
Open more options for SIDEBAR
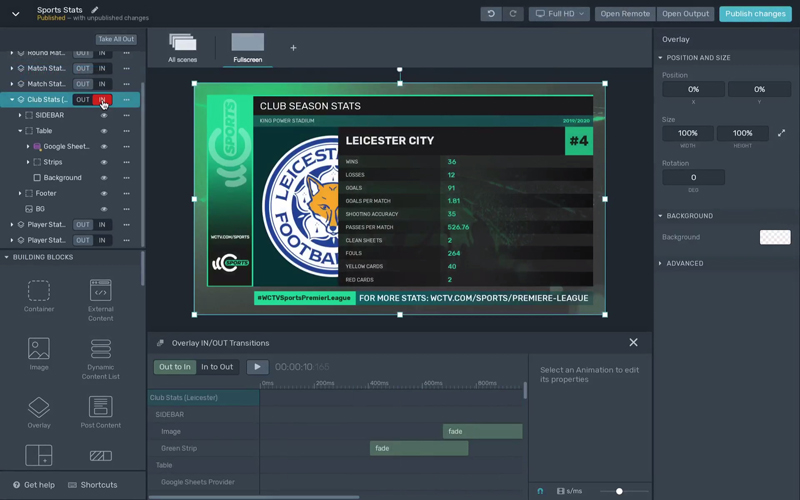click(x=127, y=115)
